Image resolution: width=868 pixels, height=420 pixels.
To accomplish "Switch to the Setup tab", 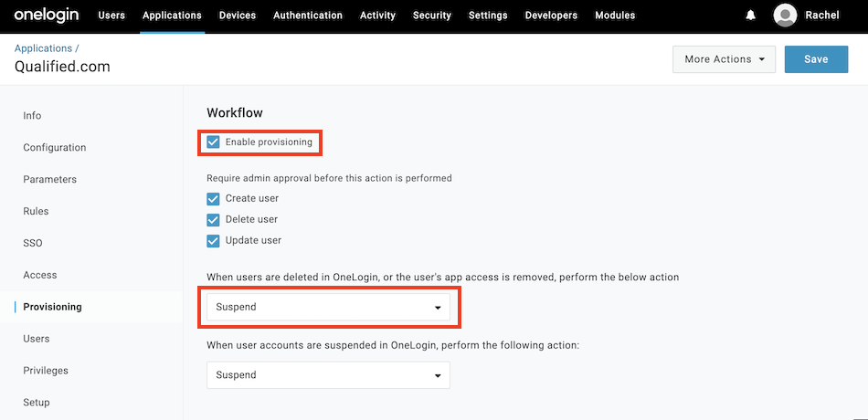I will tap(36, 403).
